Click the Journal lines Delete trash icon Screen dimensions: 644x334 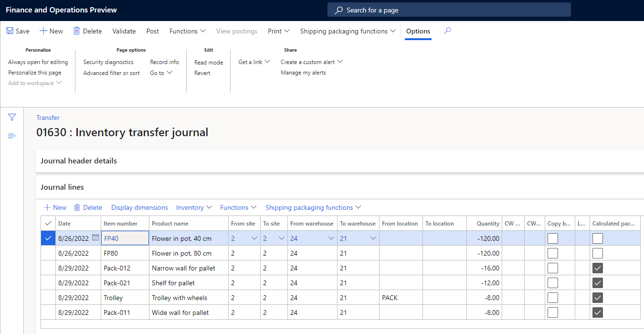[77, 207]
